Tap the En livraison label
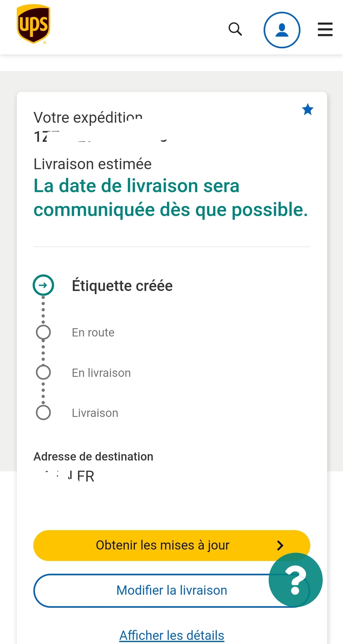 click(x=101, y=373)
